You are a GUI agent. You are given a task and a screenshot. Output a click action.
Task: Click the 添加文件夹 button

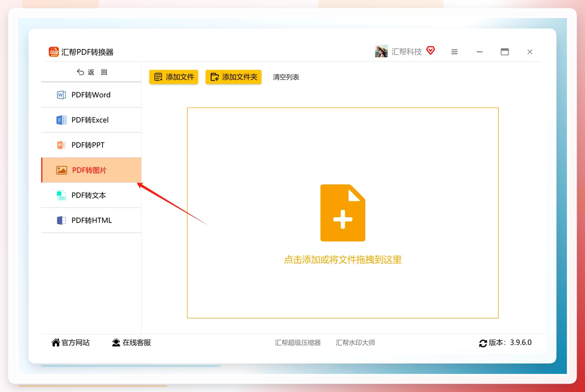click(x=233, y=77)
